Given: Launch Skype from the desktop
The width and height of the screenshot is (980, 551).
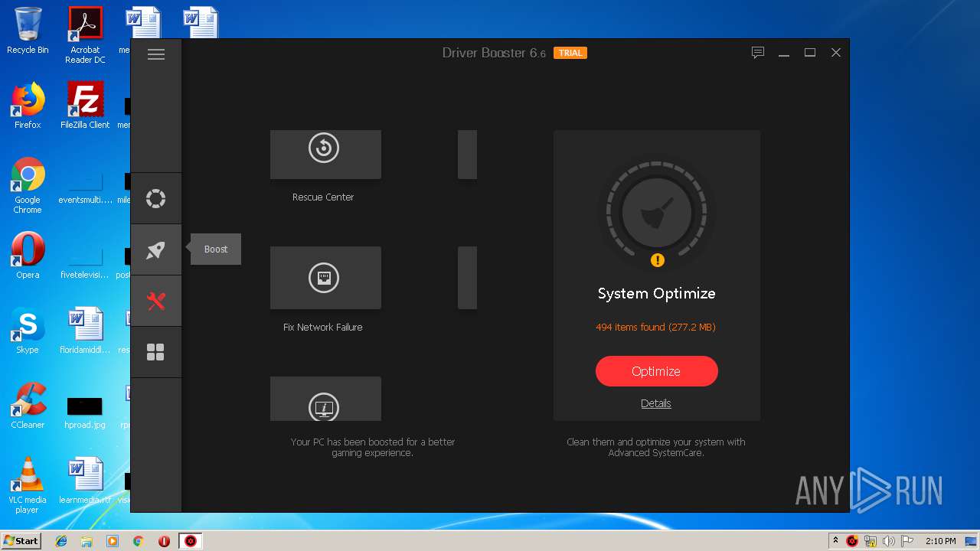Looking at the screenshot, I should (x=28, y=331).
